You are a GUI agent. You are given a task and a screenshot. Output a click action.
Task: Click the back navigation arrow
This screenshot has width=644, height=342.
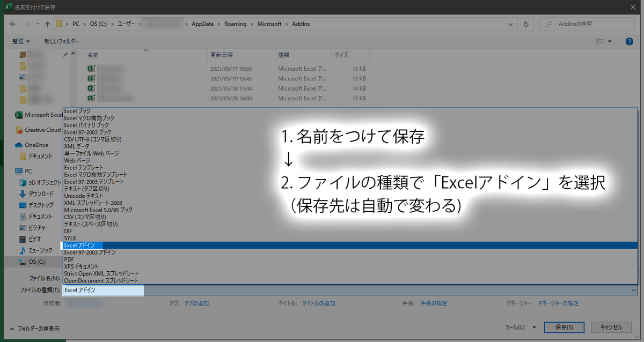coord(12,24)
